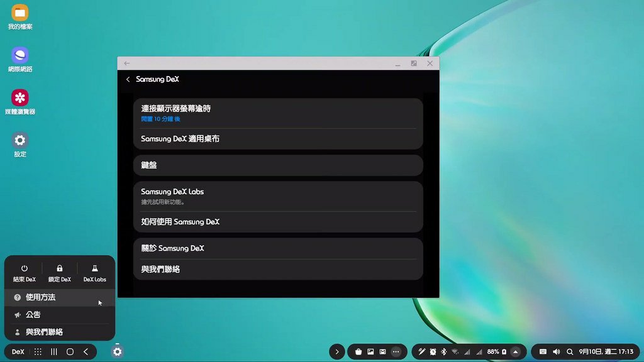This screenshot has width=644, height=362.
Task: Click the Wi-Fi status icon
Action: click(455, 352)
